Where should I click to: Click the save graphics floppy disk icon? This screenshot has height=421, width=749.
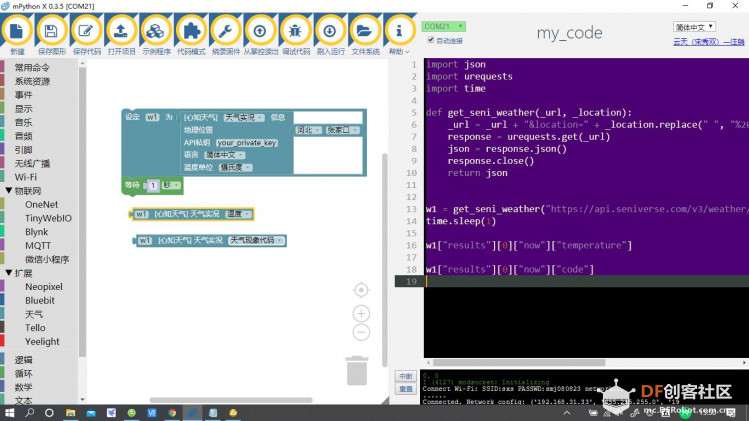(52, 31)
